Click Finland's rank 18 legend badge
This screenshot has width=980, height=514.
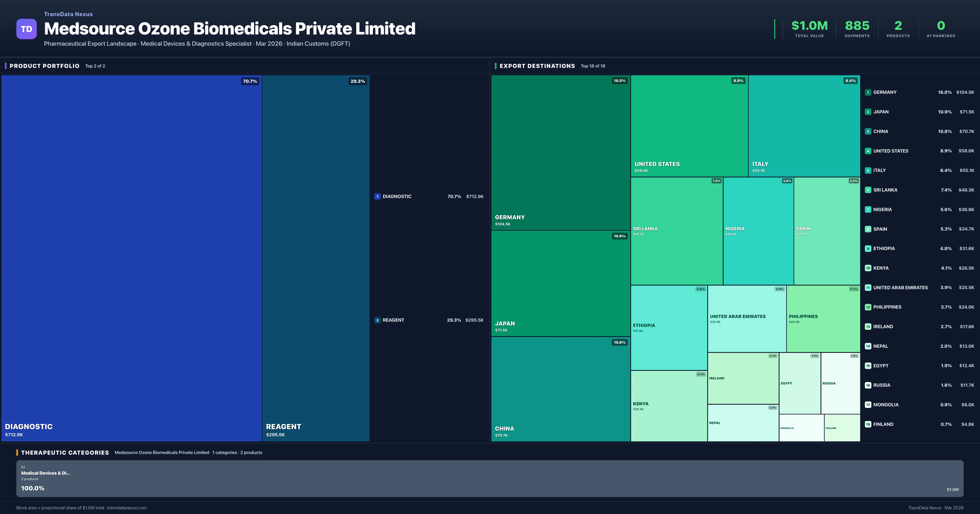(868, 424)
